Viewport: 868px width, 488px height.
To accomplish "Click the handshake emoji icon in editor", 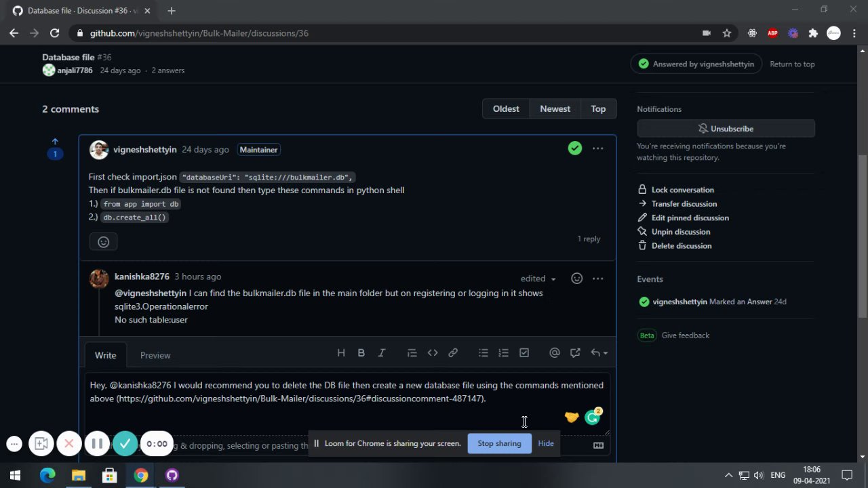I will pyautogui.click(x=572, y=418).
